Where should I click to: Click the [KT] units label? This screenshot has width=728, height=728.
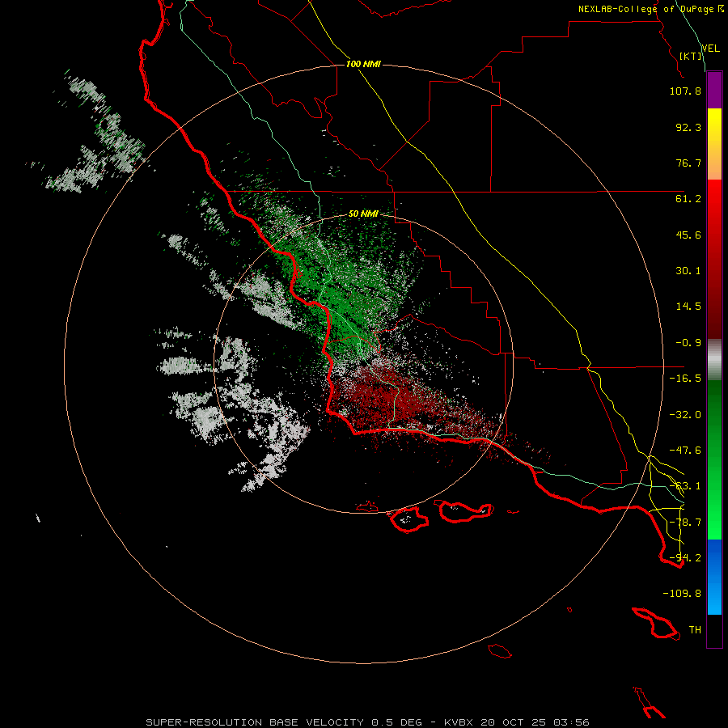click(691, 56)
